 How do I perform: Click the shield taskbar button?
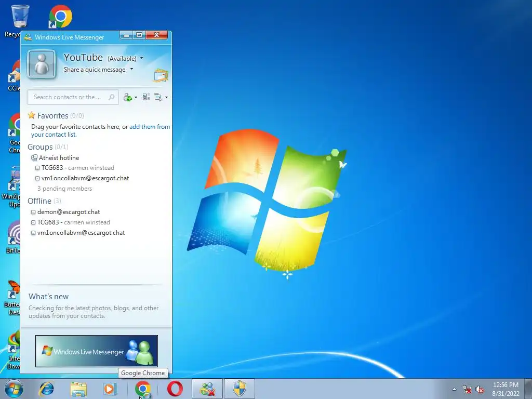pos(240,389)
